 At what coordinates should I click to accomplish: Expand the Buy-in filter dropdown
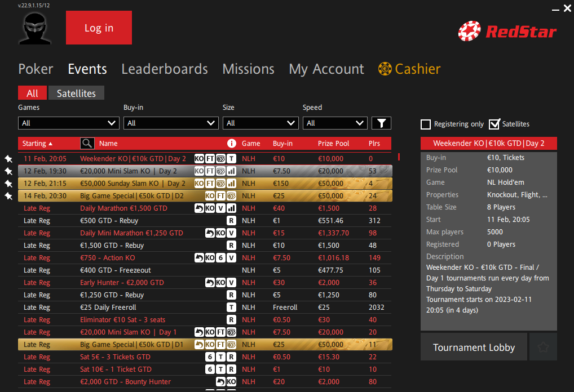[x=171, y=123]
